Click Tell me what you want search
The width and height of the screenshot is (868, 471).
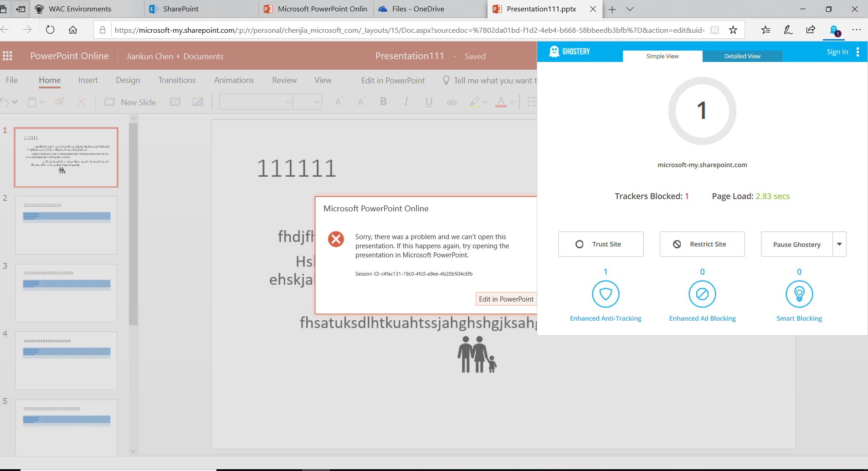point(490,81)
